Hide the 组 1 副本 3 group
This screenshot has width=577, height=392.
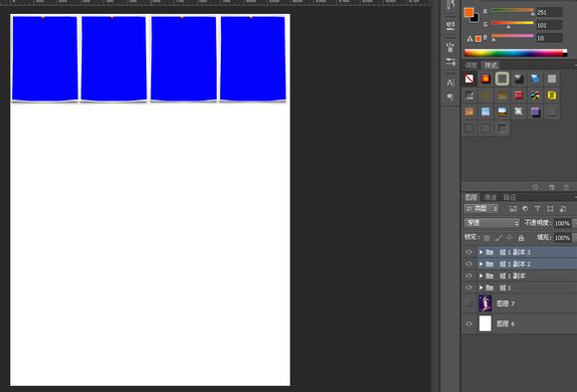click(469, 252)
